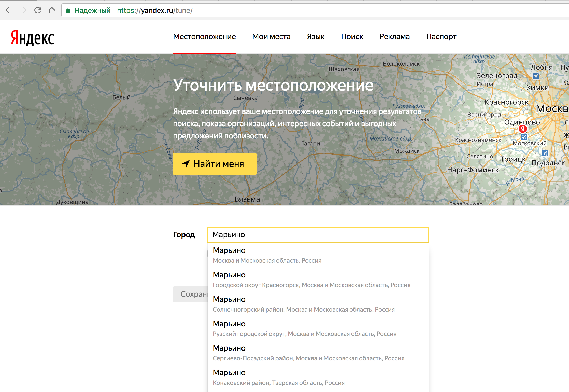Click the partially hidden Сохранить button
The width and height of the screenshot is (569, 392).
click(x=190, y=294)
